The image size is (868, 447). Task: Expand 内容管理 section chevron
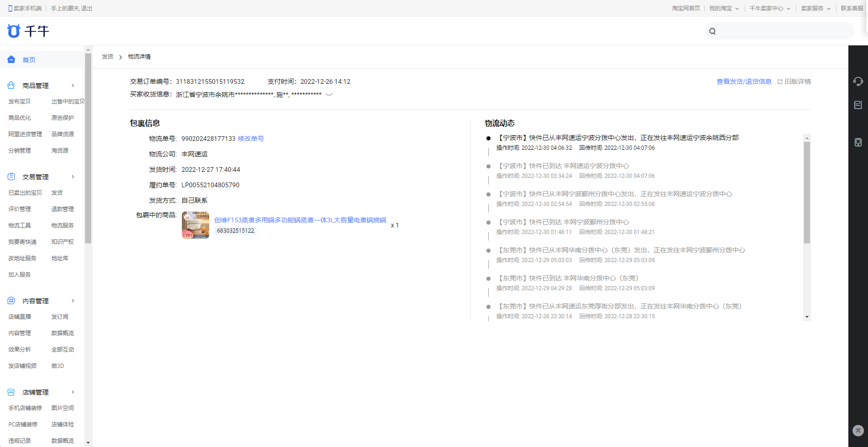pos(73,300)
